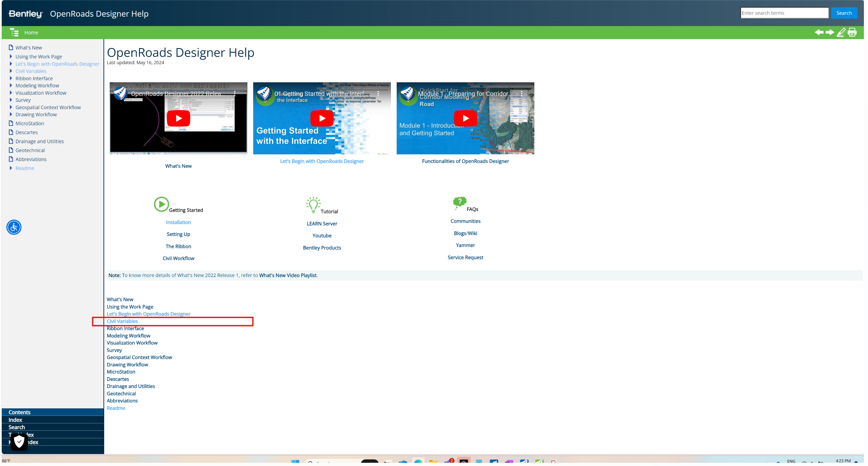Expand Ribbon Interface tree node
Screen dimensions: 868x466
pos(11,78)
